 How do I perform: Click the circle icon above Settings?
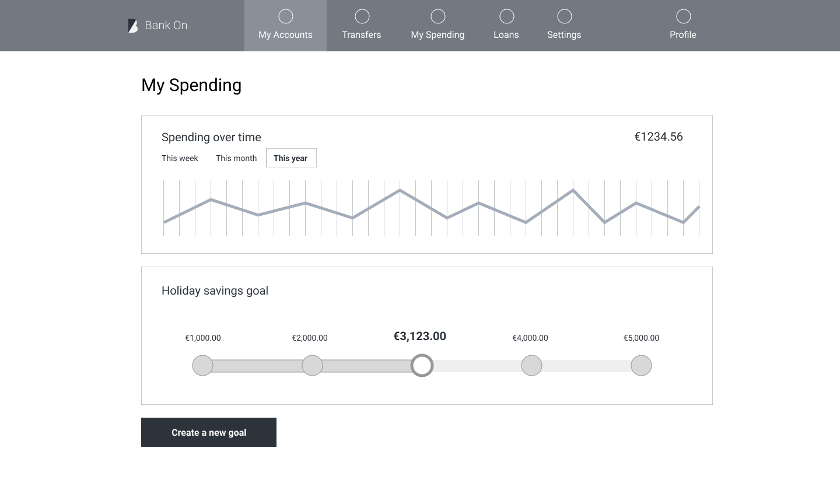565,16
